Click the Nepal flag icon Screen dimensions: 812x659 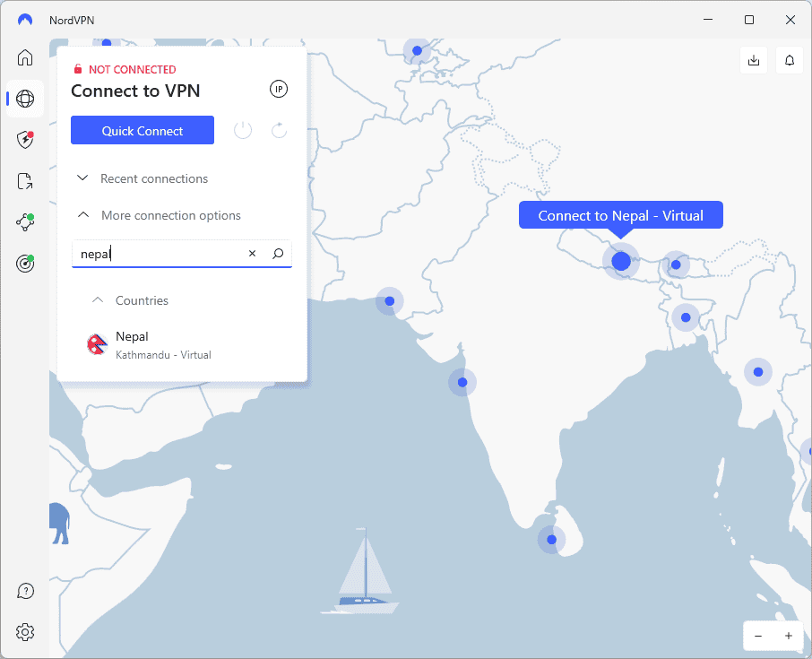[97, 344]
